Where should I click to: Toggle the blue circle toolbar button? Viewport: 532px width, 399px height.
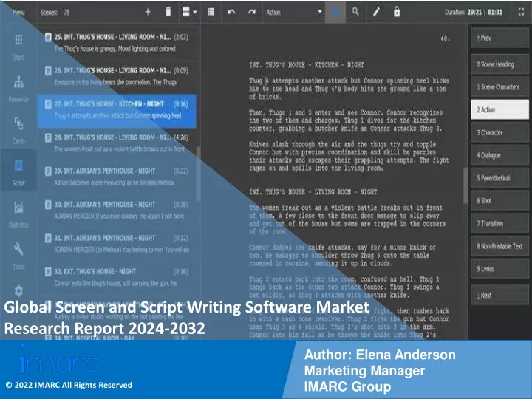335,12
